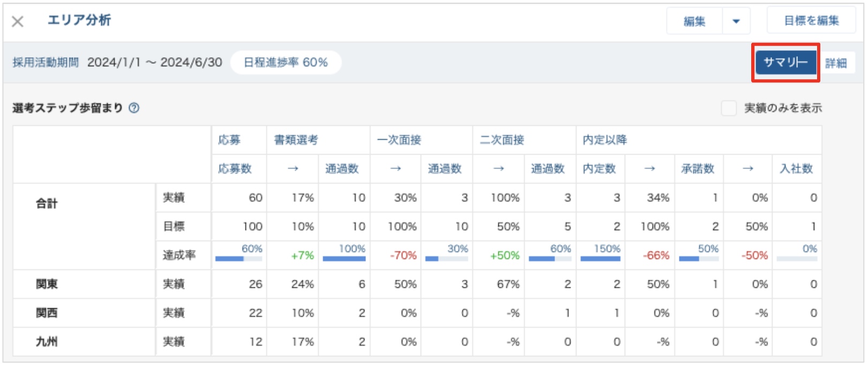Click the 目標を編集 button
The width and height of the screenshot is (868, 366).
click(x=811, y=21)
